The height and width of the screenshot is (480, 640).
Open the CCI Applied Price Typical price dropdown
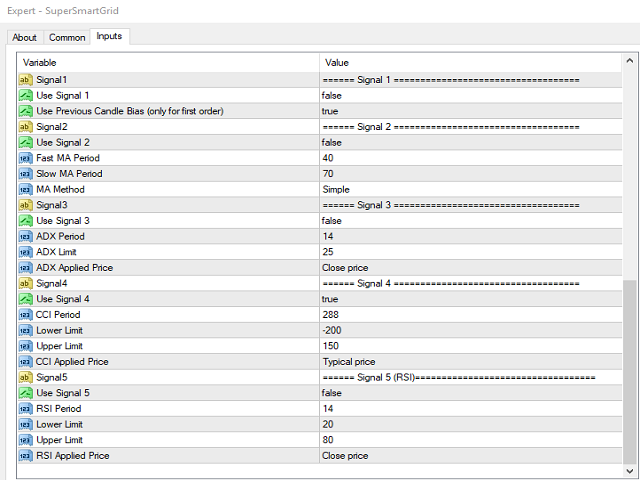pyautogui.click(x=471, y=362)
